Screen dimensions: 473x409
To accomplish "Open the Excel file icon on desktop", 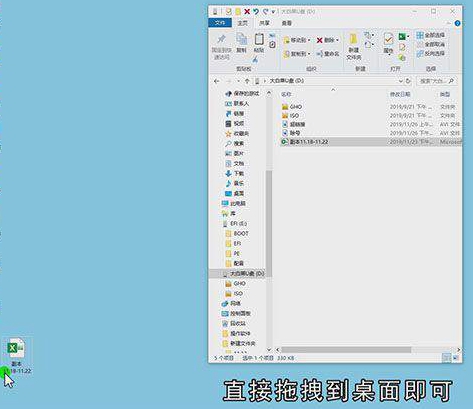I will pos(16,348).
